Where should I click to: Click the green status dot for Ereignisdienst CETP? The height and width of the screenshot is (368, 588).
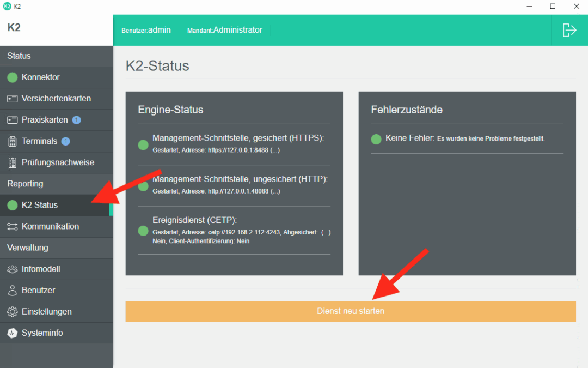click(143, 231)
